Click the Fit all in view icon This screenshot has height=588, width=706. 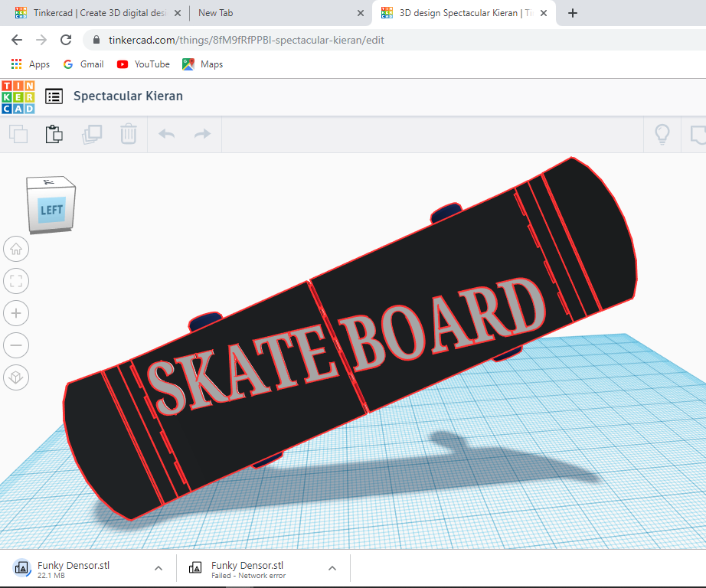(16, 281)
